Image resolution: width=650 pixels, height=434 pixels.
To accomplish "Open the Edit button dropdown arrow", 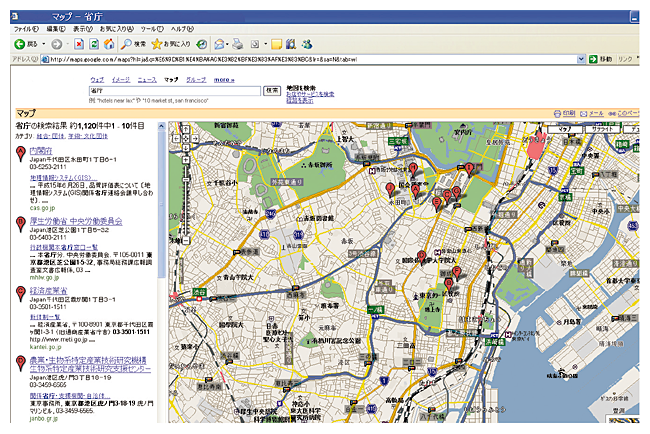I will click(x=265, y=44).
